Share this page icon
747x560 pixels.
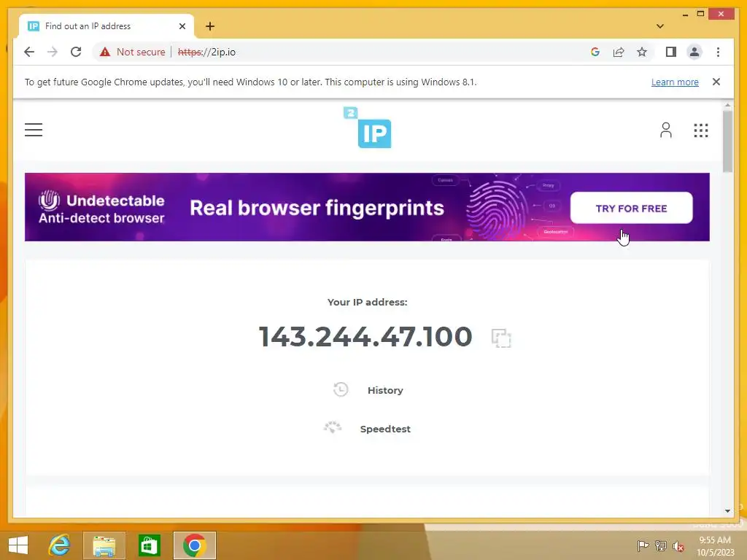(619, 52)
